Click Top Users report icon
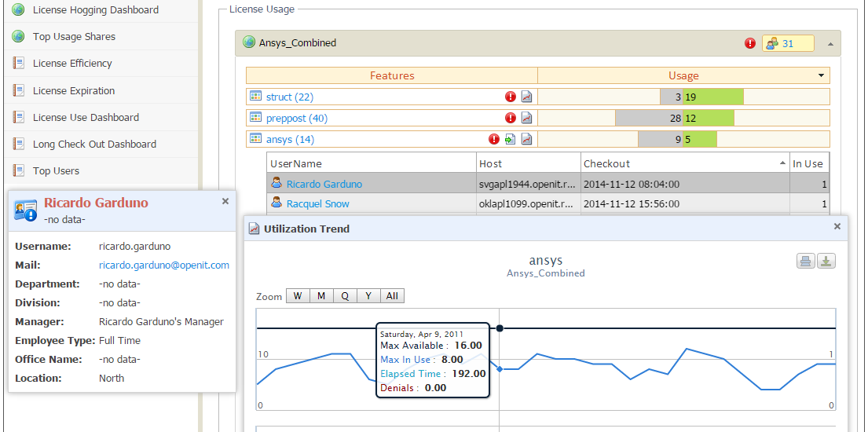 (x=18, y=170)
